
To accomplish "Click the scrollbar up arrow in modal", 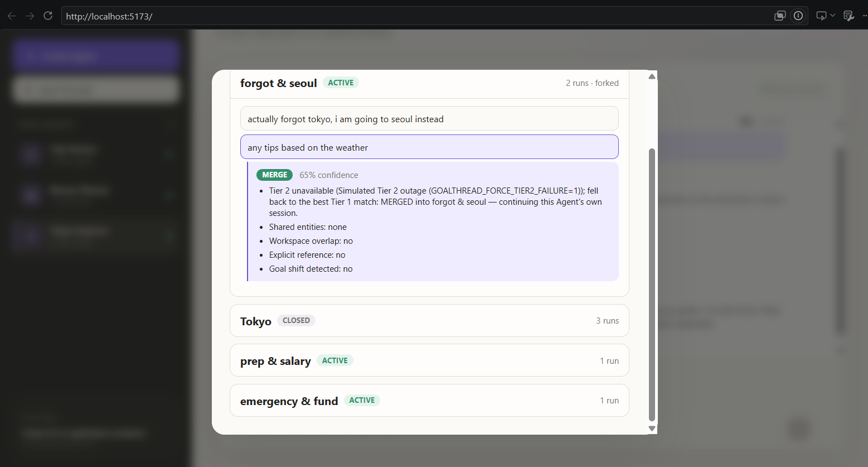I will (652, 76).
